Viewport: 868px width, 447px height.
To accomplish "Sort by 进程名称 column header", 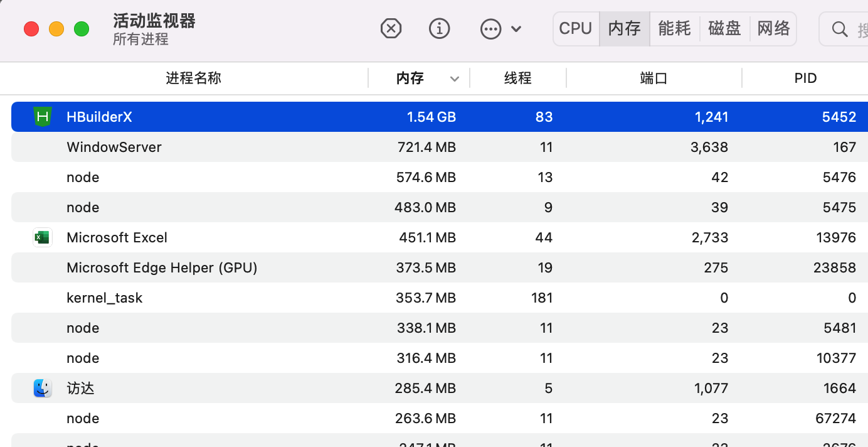I will 193,78.
